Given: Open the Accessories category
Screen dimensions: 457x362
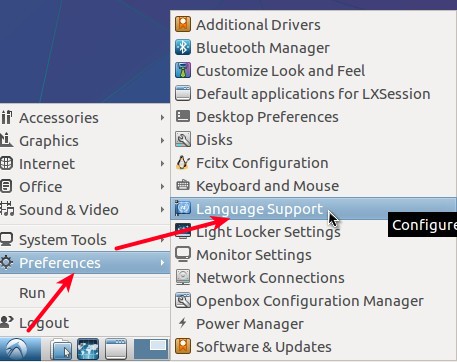Looking at the screenshot, I should pyautogui.click(x=85, y=118).
